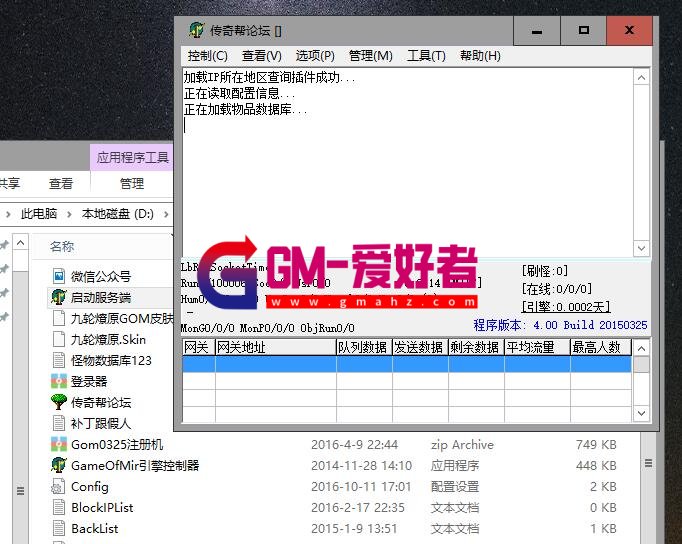
Task: Click the [刷怪:0] status label
Action: coord(545,271)
